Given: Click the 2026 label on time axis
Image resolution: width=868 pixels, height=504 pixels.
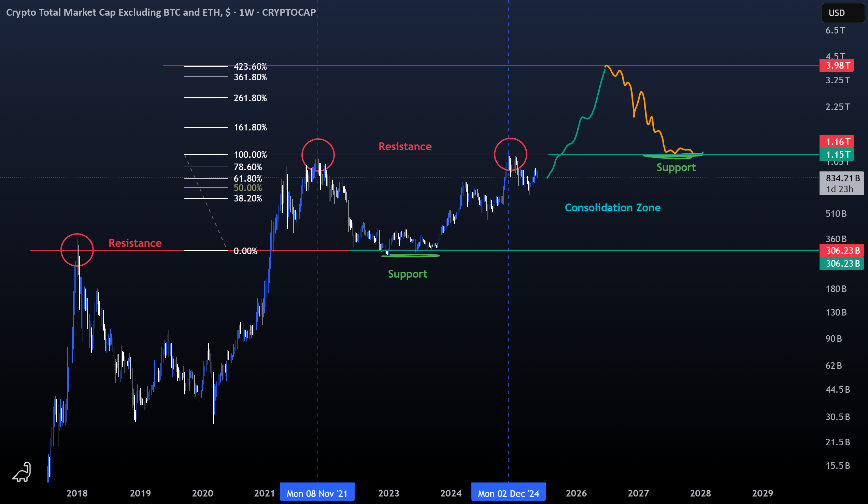Looking at the screenshot, I should (x=576, y=493).
